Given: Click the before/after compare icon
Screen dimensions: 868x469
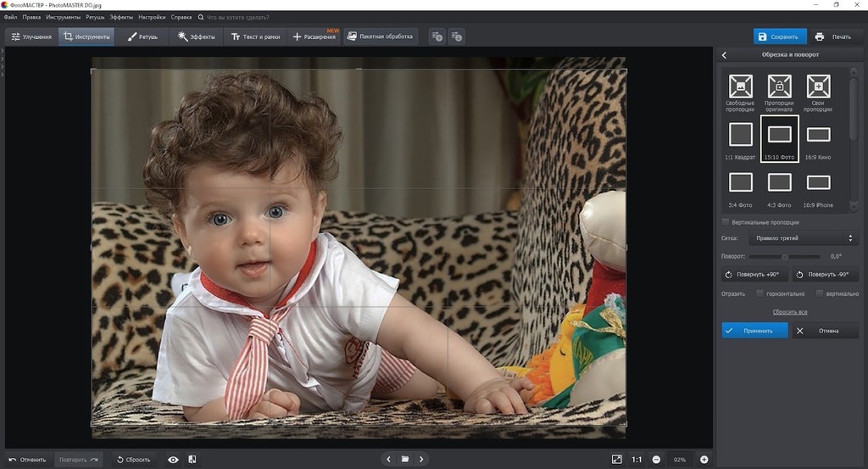Looking at the screenshot, I should [x=192, y=459].
